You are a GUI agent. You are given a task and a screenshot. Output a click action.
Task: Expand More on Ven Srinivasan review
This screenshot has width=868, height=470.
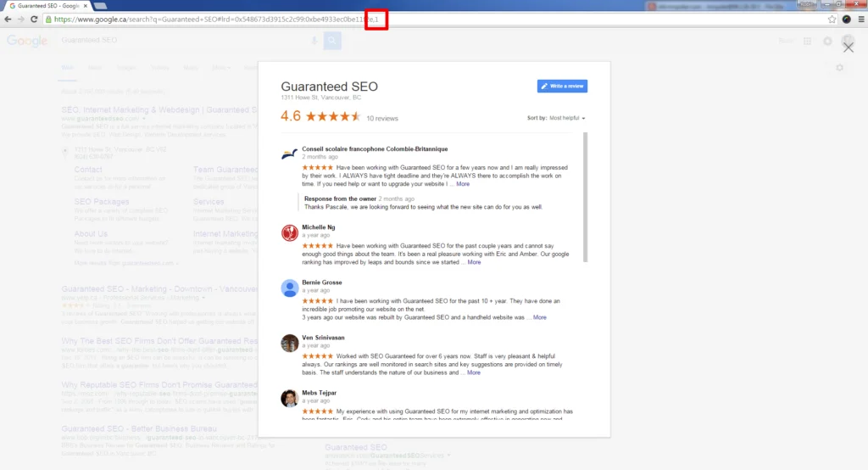[474, 372]
